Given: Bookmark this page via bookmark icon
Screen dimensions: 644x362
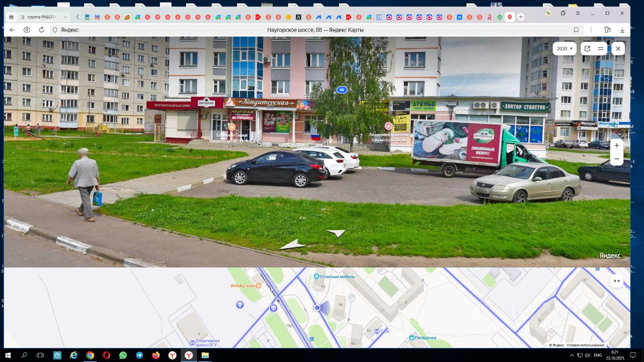Looking at the screenshot, I should [576, 30].
